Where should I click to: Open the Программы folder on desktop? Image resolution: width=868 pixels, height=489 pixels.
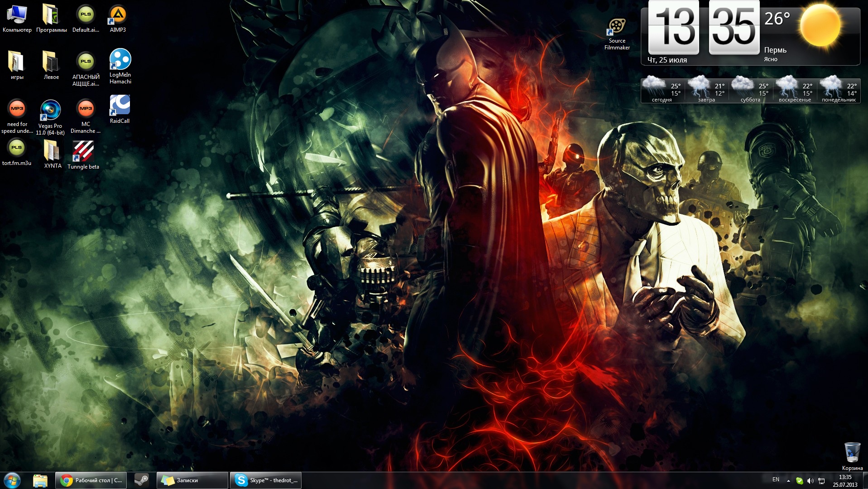point(51,19)
